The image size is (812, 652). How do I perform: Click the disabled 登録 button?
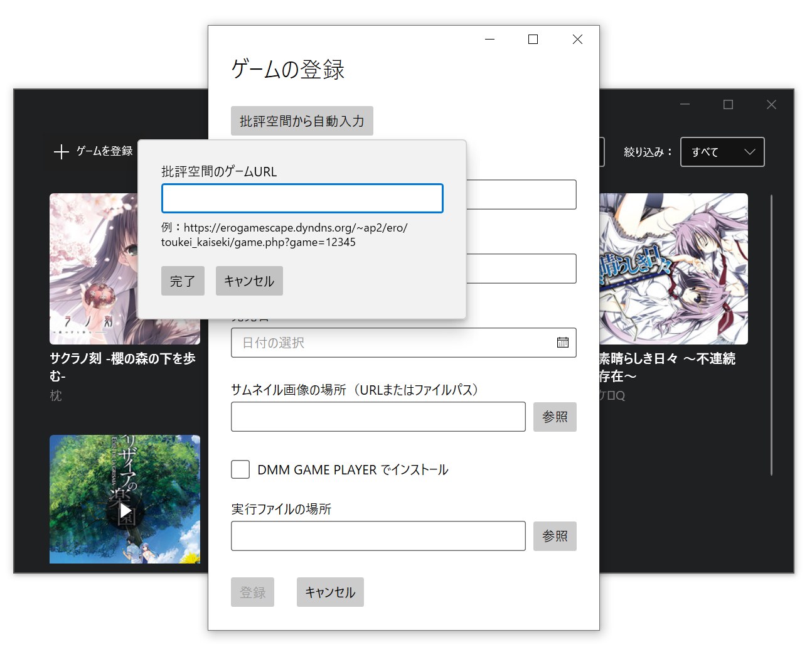[252, 592]
